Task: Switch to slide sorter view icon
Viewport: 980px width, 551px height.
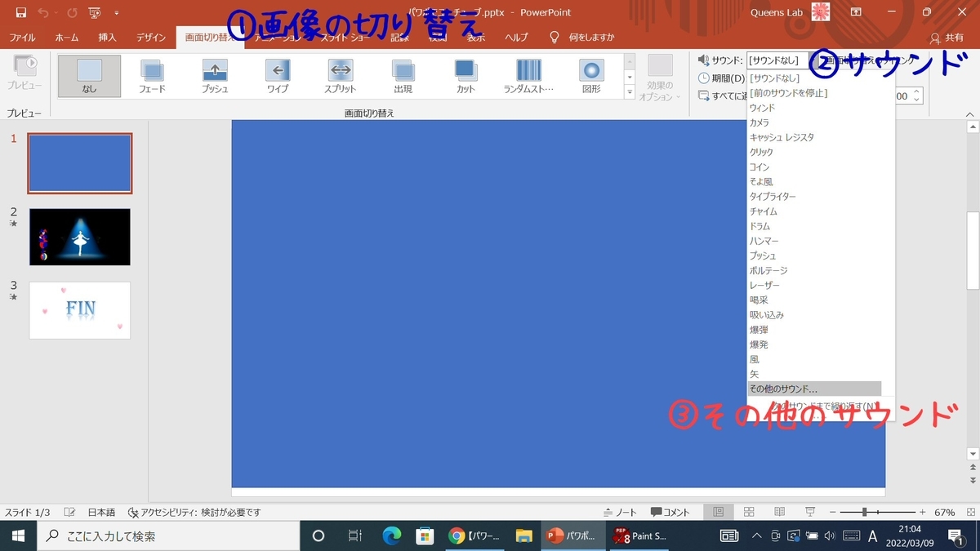Action: 748,511
